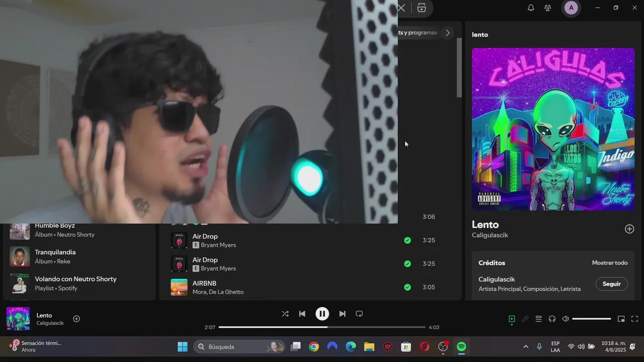Open Caligulascik artist link under large Lento title
The image size is (644, 362).
click(x=490, y=235)
